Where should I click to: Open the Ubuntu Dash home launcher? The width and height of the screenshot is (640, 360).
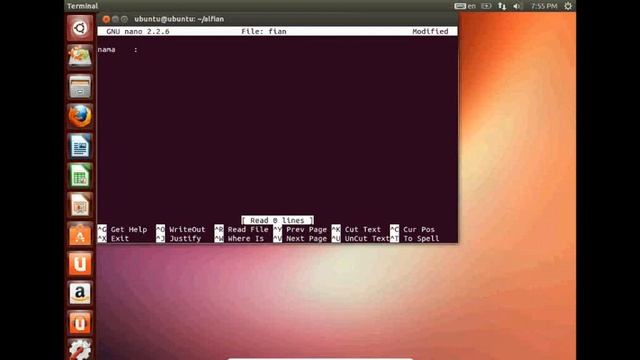pos(80,28)
